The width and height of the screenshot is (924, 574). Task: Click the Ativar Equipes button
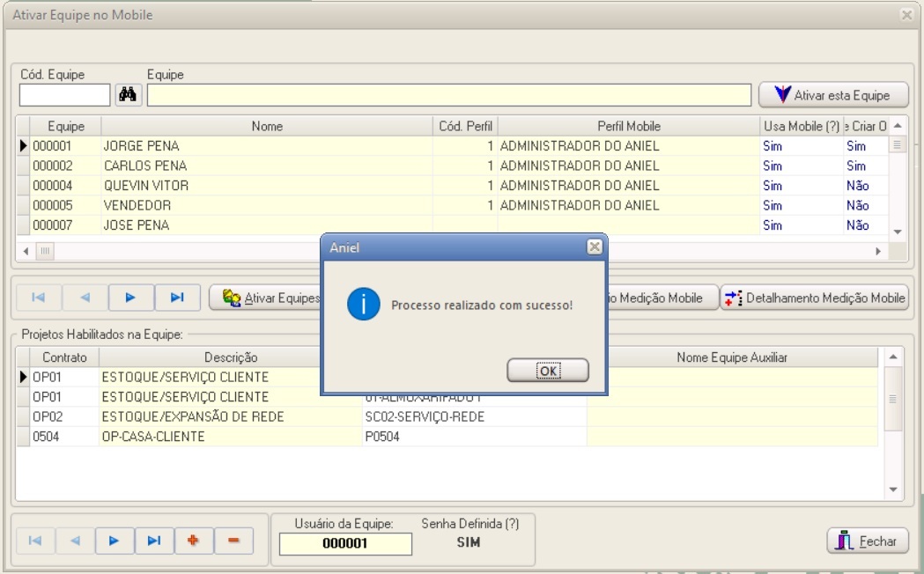click(266, 298)
